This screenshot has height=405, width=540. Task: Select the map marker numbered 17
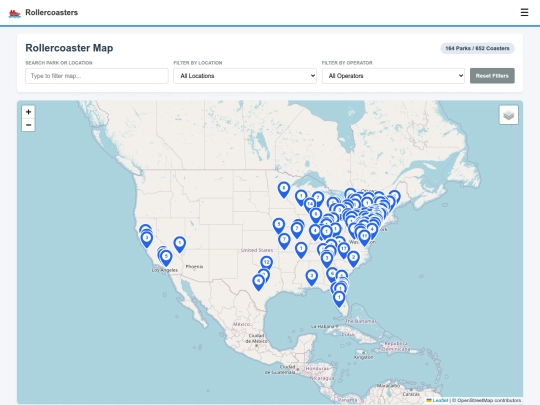click(x=343, y=250)
